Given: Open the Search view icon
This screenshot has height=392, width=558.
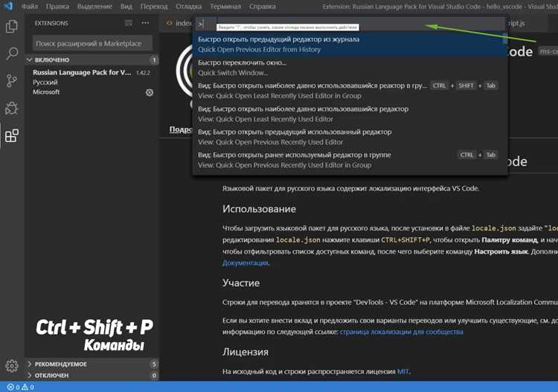Looking at the screenshot, I should tap(12, 54).
